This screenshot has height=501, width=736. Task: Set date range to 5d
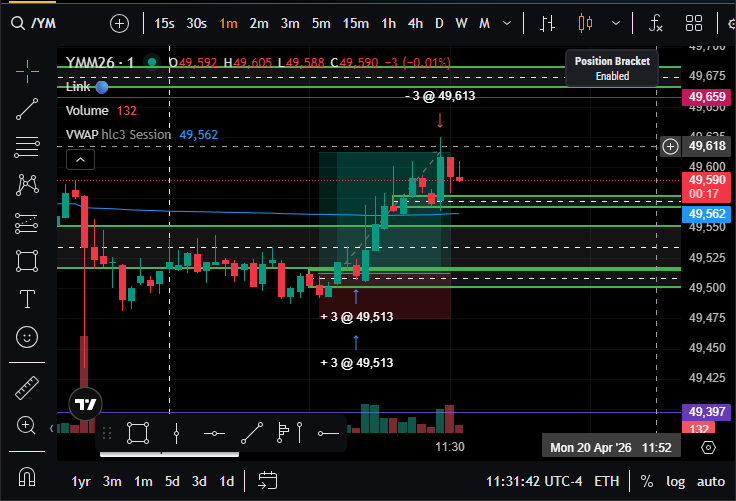point(172,481)
